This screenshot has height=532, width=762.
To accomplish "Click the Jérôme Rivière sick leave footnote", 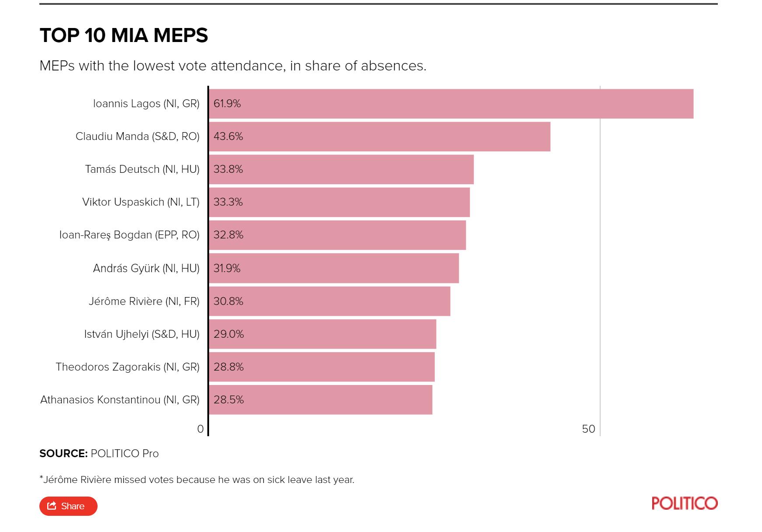I will (x=197, y=479).
